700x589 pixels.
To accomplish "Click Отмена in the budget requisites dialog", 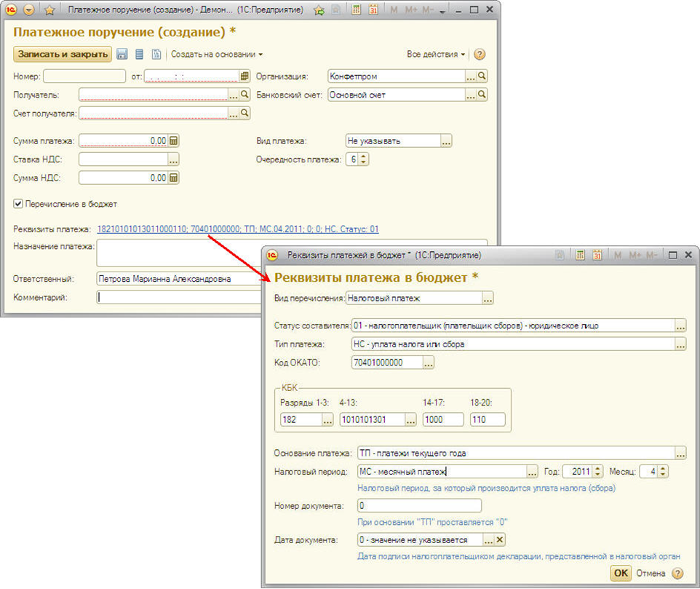I will [x=651, y=573].
